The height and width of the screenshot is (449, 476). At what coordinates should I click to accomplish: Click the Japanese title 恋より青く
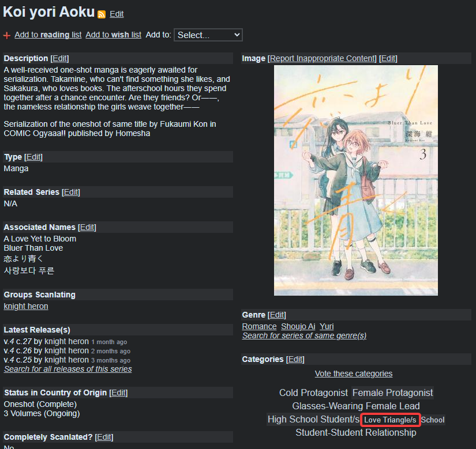[x=24, y=259]
